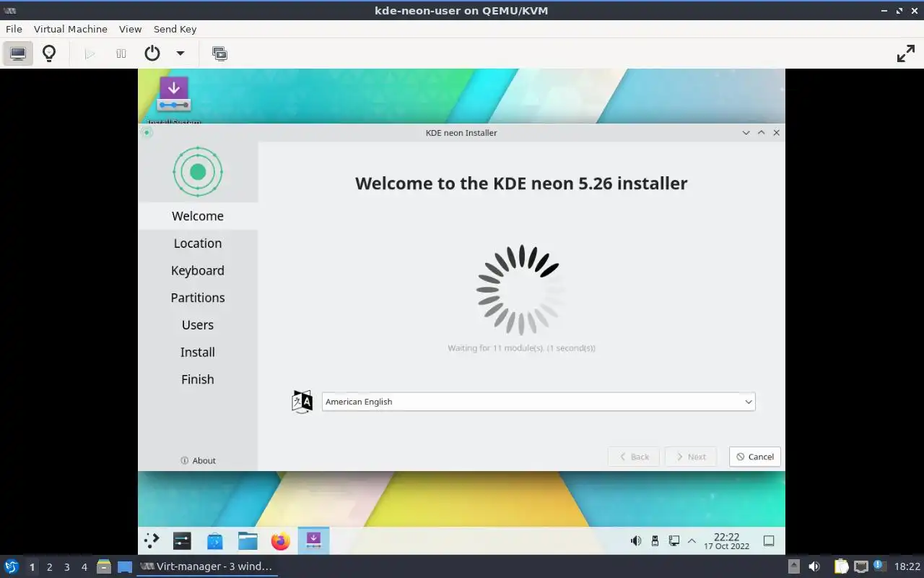
Task: Switch to workspace 4
Action: pyautogui.click(x=84, y=567)
